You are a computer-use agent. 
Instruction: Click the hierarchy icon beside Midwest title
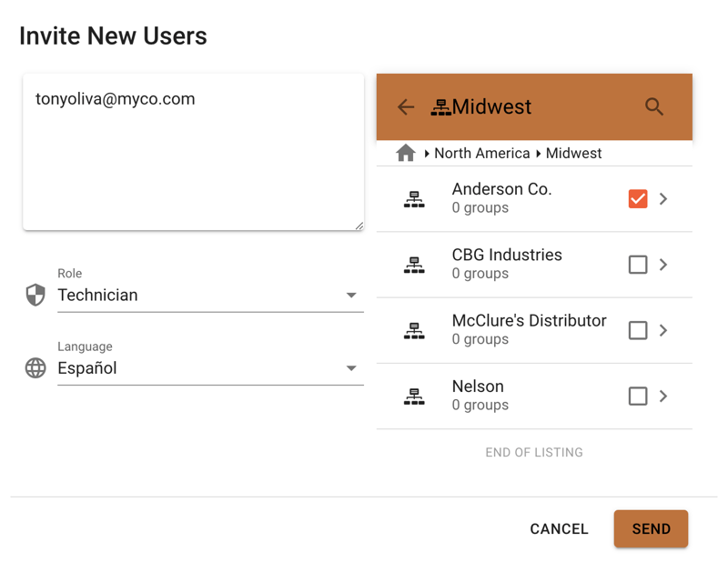[443, 106]
